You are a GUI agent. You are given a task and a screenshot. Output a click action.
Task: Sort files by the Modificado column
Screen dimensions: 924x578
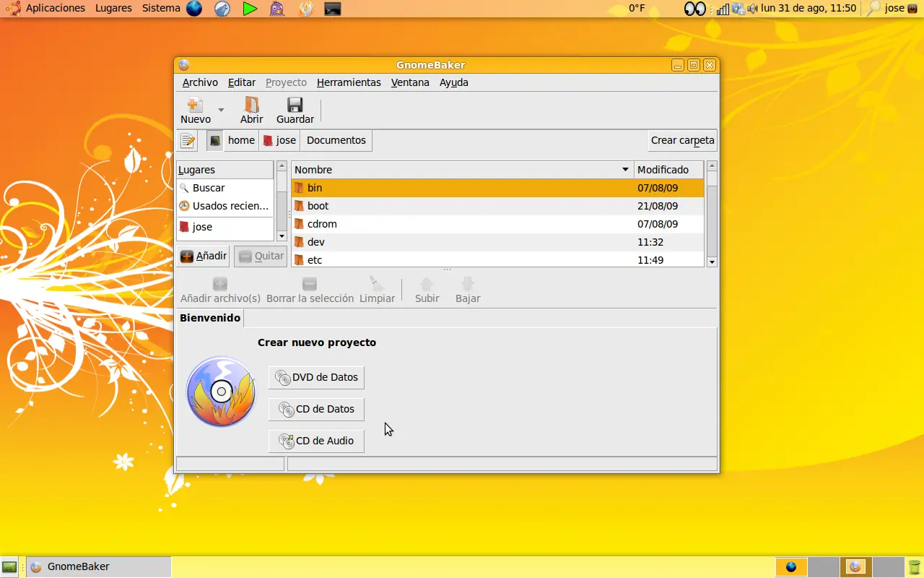[668, 170]
